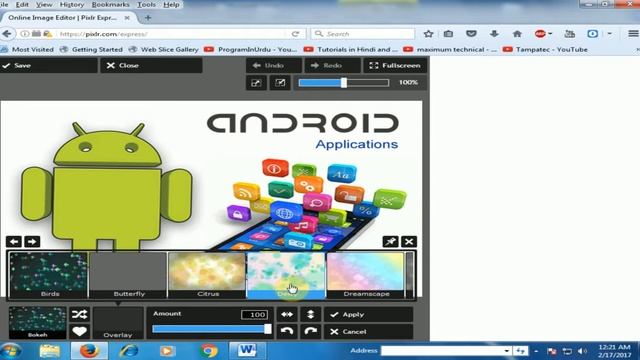Viewport: 640px width, 360px height.
Task: Undo the last edit
Action: (274, 65)
